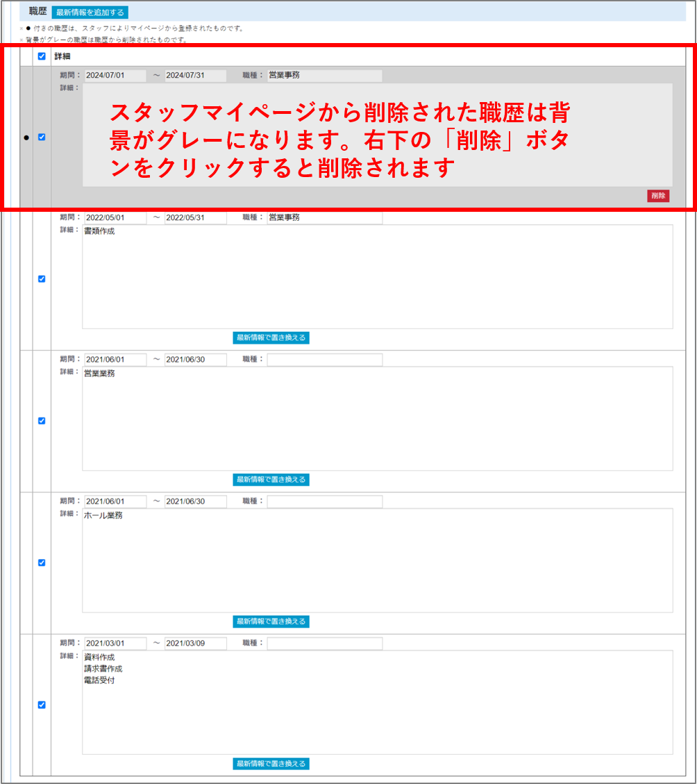Click 最新情報で置き換える under 書類作成
Screen dimensions: 697x784
pos(271,338)
